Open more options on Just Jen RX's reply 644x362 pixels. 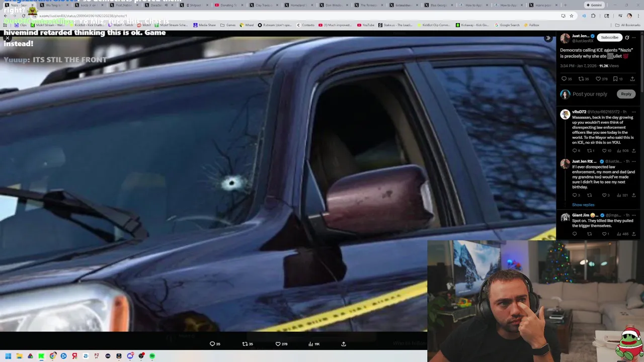[x=634, y=161]
